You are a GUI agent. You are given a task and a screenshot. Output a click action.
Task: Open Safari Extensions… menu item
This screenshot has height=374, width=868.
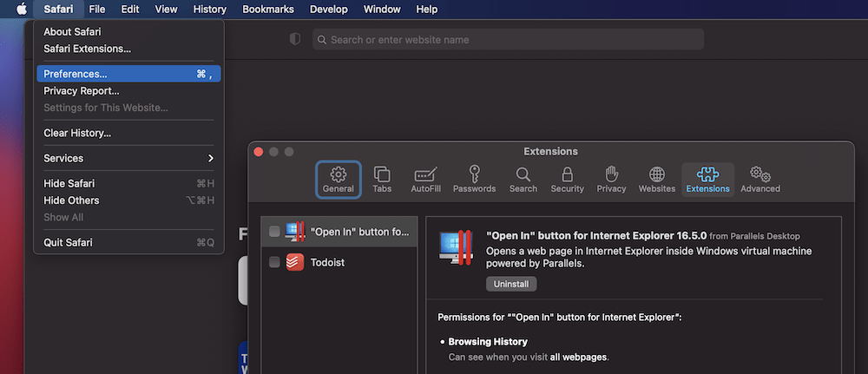(128, 49)
